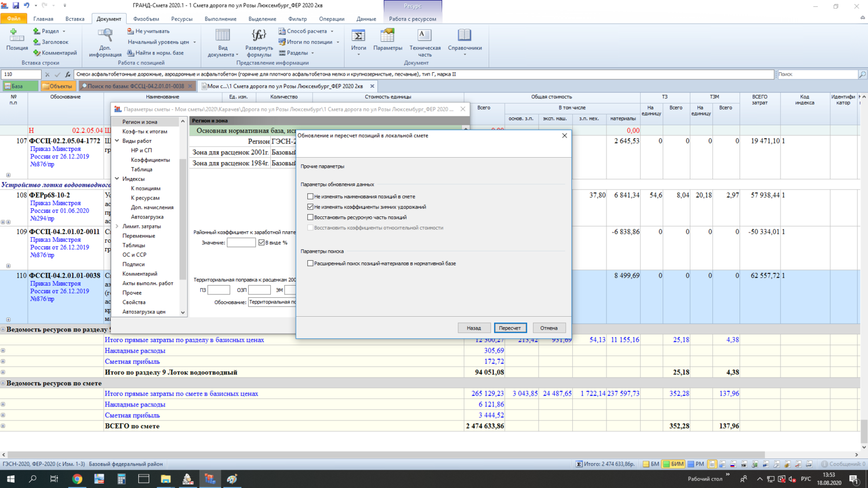Enable Не изменять наименования позиций в смете
The image size is (868, 488).
pos(310,197)
